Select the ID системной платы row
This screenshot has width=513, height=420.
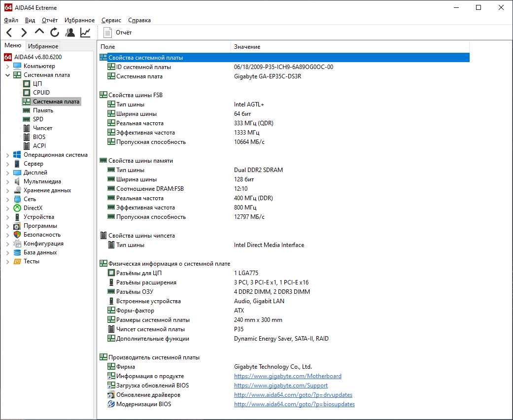click(x=284, y=67)
